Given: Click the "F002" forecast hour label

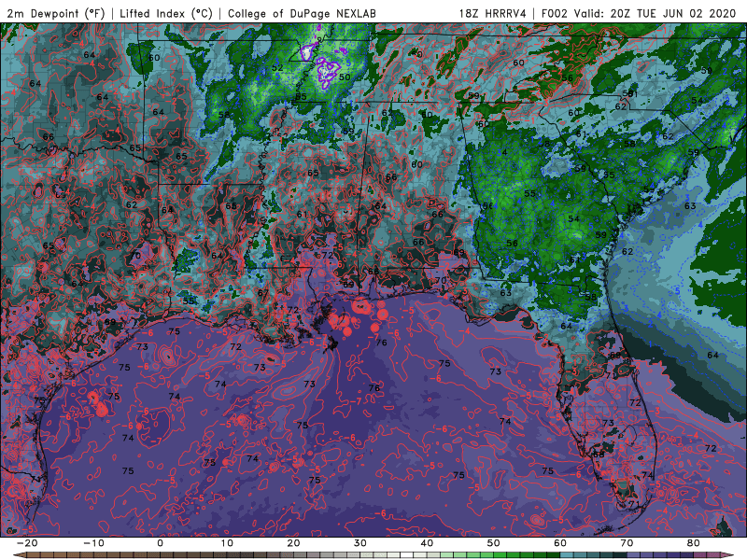Looking at the screenshot, I should 555,13.
